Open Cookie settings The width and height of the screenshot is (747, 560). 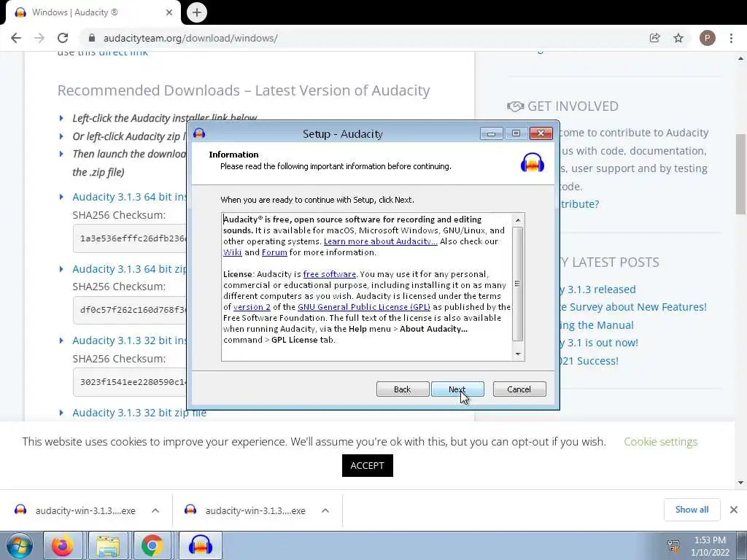tap(660, 441)
